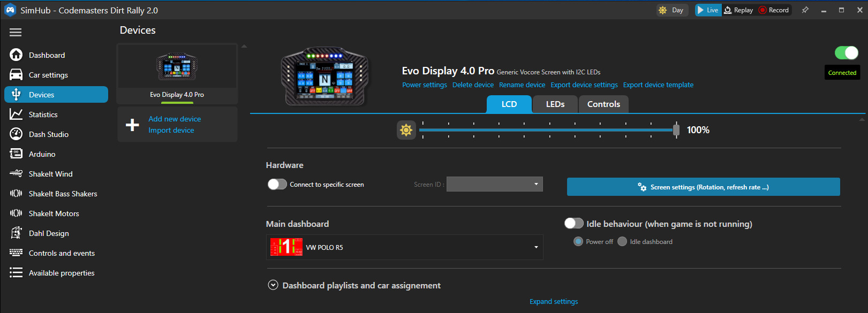This screenshot has height=313, width=868.
Task: Click Export device template link
Action: tap(658, 85)
